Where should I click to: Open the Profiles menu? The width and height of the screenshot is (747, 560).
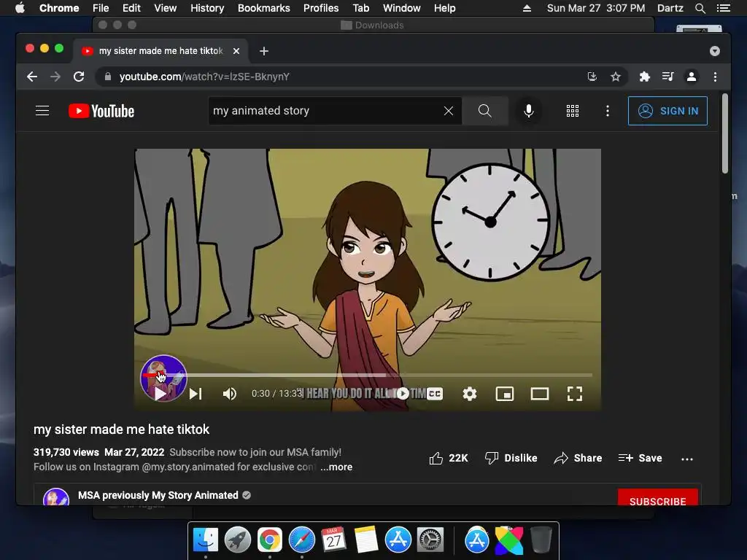coord(321,8)
